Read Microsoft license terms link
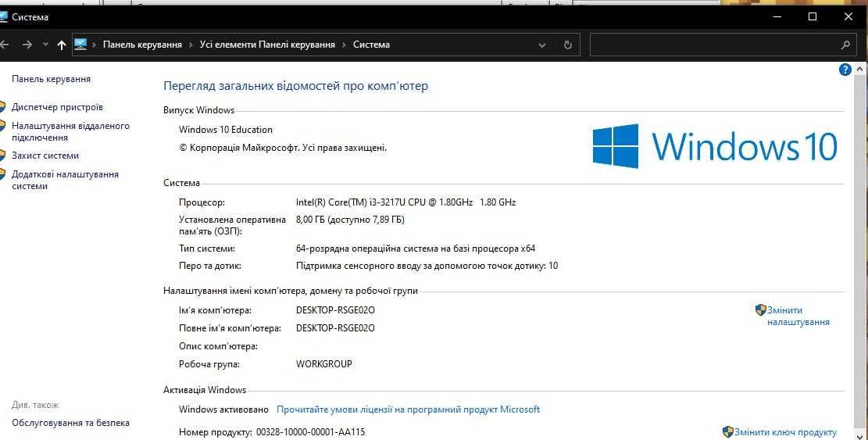 pos(408,410)
